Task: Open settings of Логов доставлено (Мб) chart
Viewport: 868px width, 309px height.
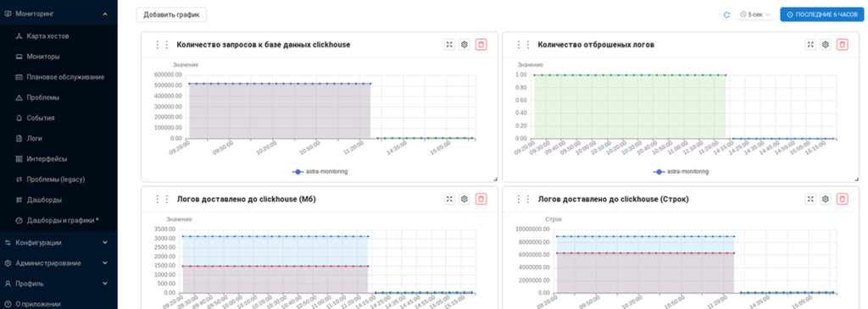Action: 465,199
